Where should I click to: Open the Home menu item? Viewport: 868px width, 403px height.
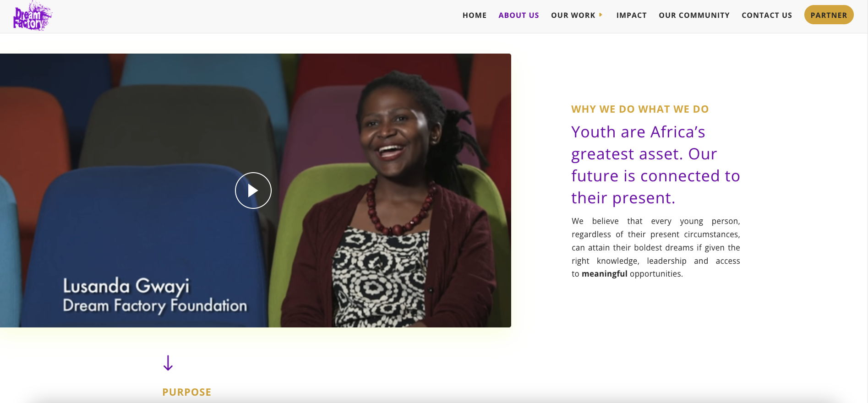pyautogui.click(x=475, y=15)
